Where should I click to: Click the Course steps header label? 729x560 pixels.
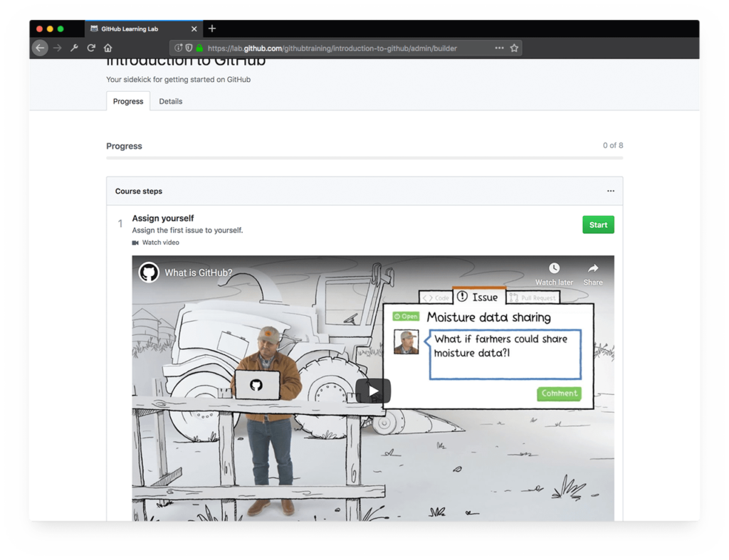(x=139, y=191)
